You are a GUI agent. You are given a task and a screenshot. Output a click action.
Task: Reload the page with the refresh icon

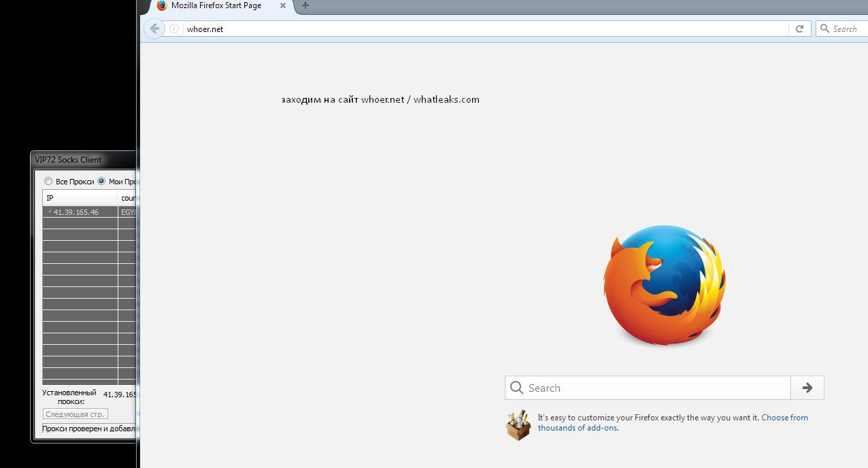(799, 29)
